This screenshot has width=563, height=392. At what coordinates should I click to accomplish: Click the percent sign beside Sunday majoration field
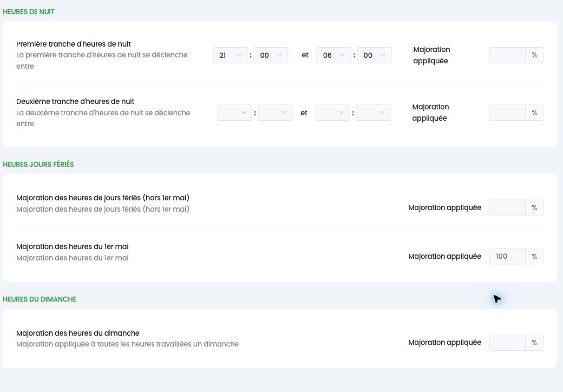(534, 343)
